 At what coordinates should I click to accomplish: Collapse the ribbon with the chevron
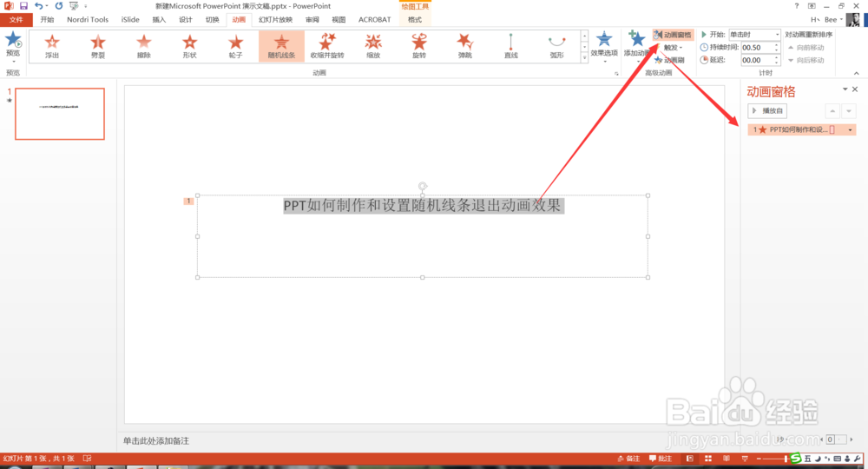(x=857, y=73)
